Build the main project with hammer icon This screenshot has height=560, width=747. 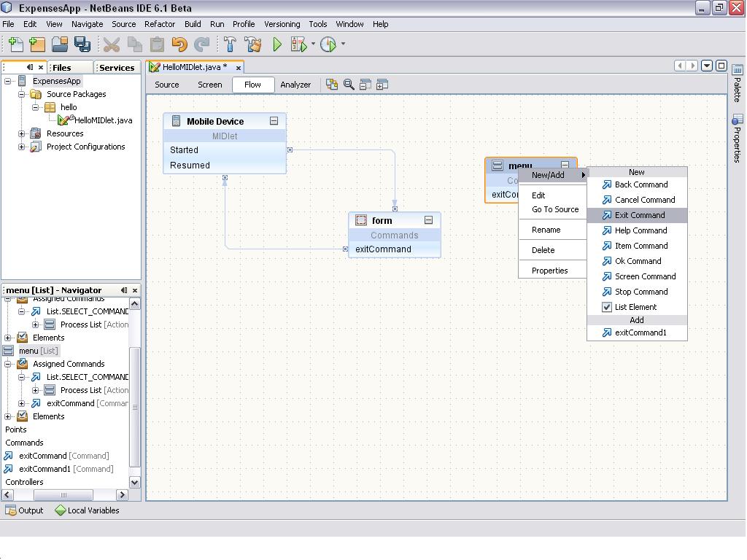pos(230,44)
